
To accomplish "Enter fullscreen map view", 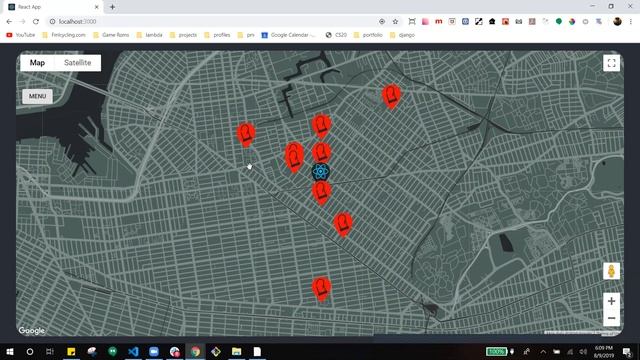I will [x=611, y=63].
